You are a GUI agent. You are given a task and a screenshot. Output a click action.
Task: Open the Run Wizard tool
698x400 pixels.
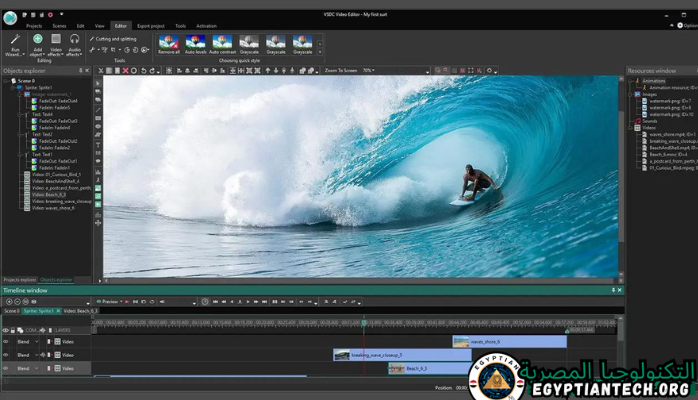coord(15,45)
